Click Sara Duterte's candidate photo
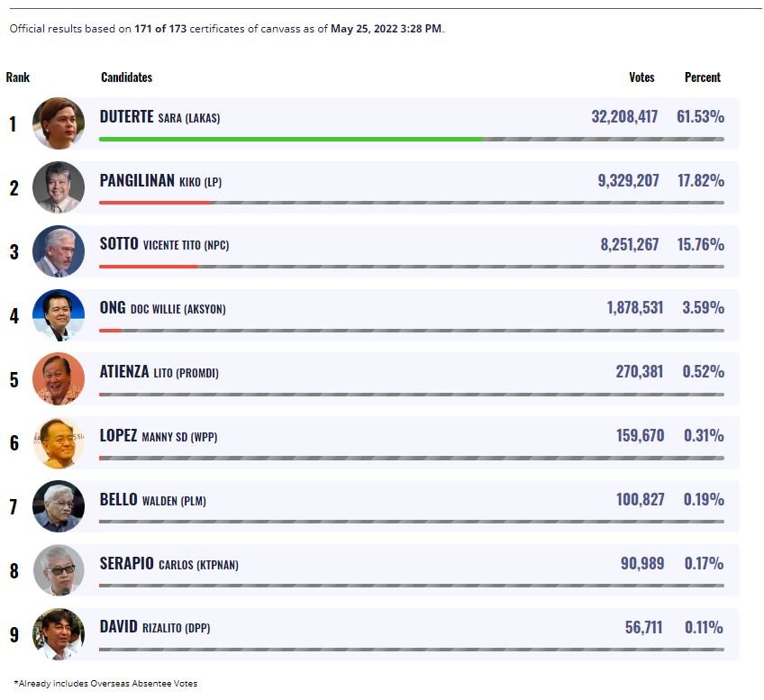 coord(59,123)
